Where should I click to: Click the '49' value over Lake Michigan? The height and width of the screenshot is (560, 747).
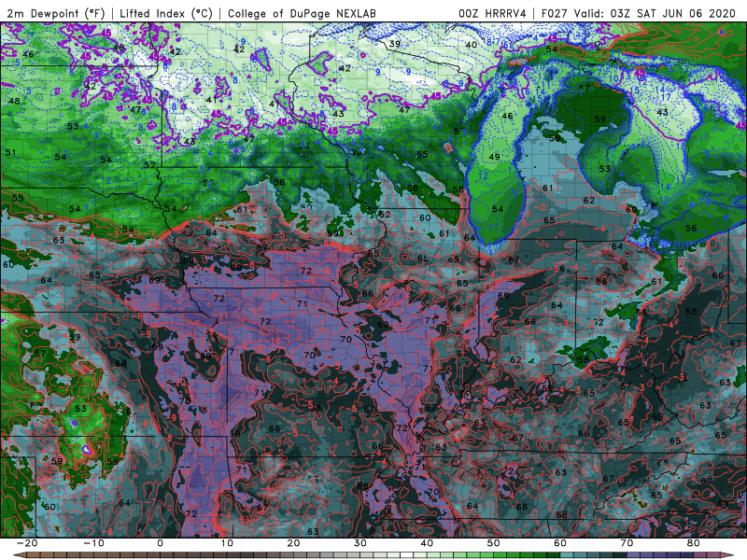[x=494, y=157]
